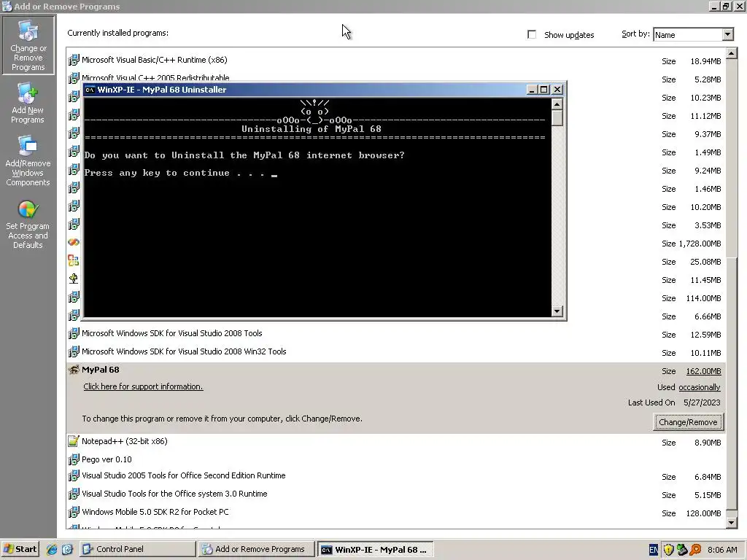
Task: Select Pego ver 0.10 entry
Action: (x=107, y=459)
